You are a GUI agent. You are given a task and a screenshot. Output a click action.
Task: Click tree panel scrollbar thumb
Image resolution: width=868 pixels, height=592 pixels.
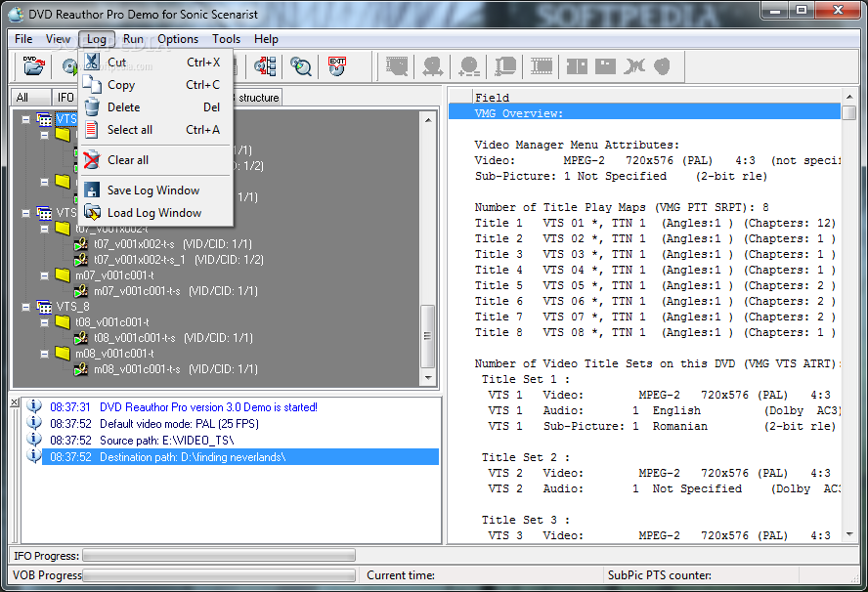click(x=427, y=336)
